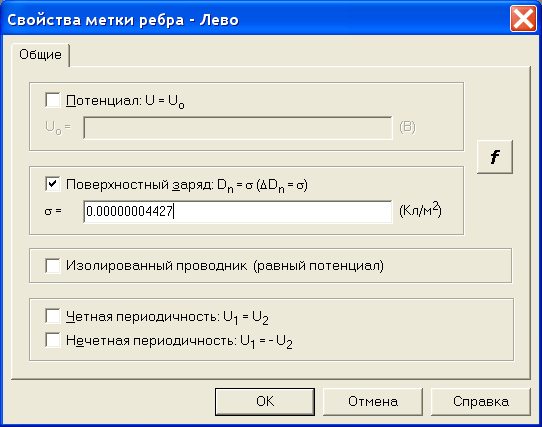Enable the Потенциал checkbox
The image size is (542, 427).
coord(53,100)
